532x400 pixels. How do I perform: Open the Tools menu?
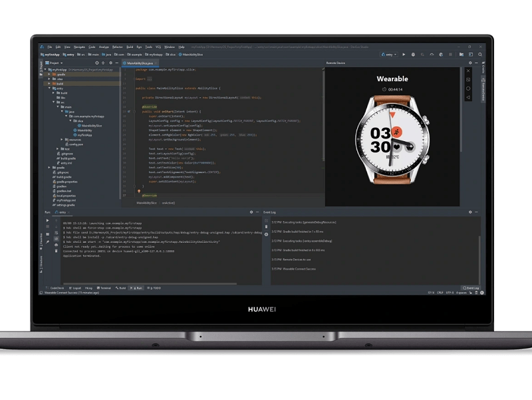pyautogui.click(x=148, y=47)
